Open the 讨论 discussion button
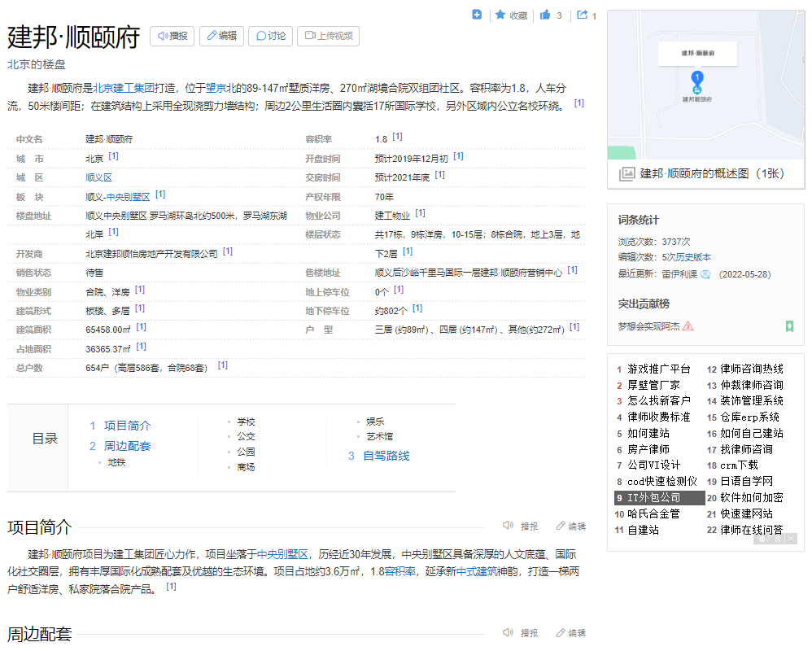The width and height of the screenshot is (812, 651). point(270,36)
